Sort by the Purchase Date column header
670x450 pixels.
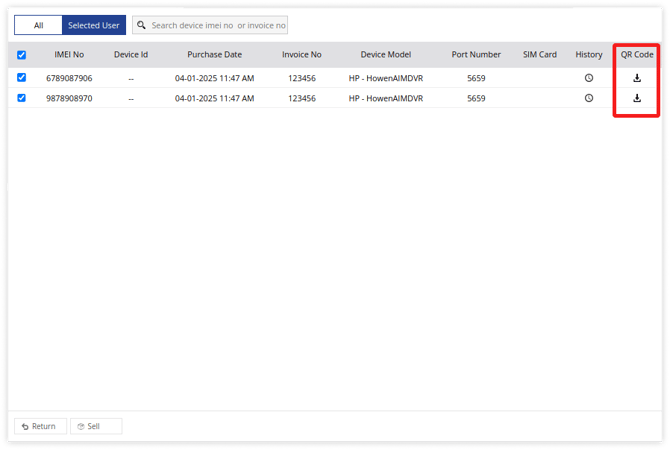(x=214, y=54)
